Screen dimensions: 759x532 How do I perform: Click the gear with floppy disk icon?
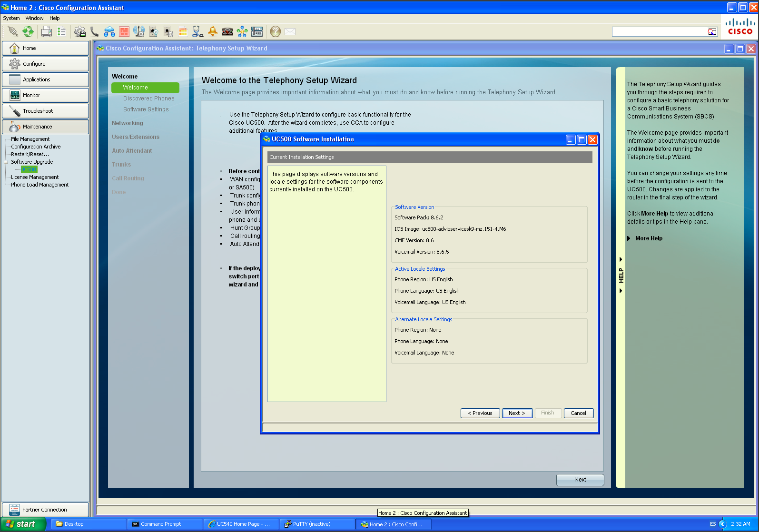(x=80, y=31)
